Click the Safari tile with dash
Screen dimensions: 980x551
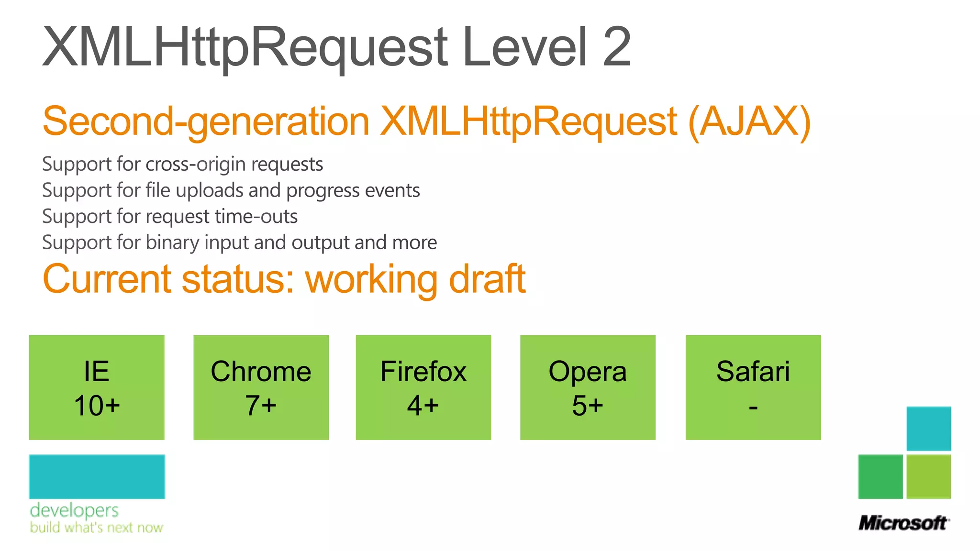pyautogui.click(x=753, y=387)
